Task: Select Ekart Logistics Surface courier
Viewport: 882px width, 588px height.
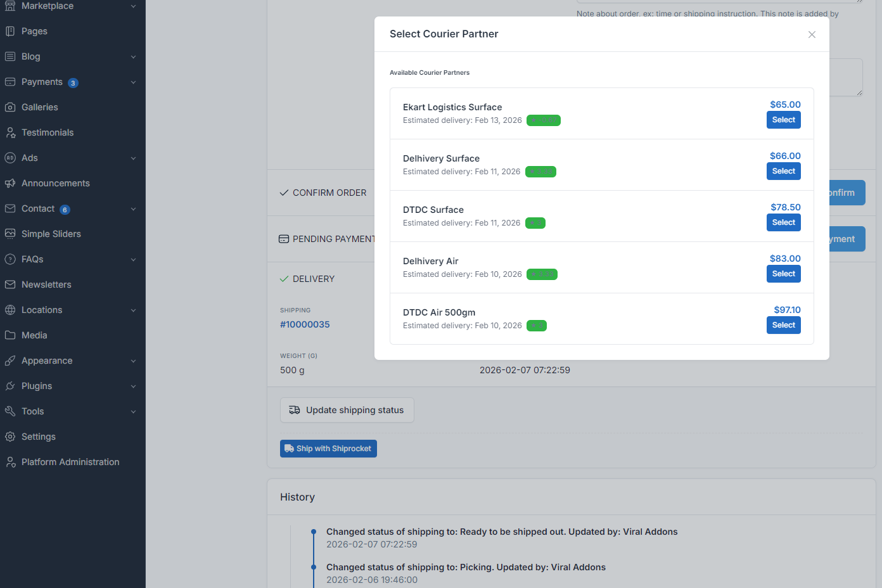Action: (784, 120)
